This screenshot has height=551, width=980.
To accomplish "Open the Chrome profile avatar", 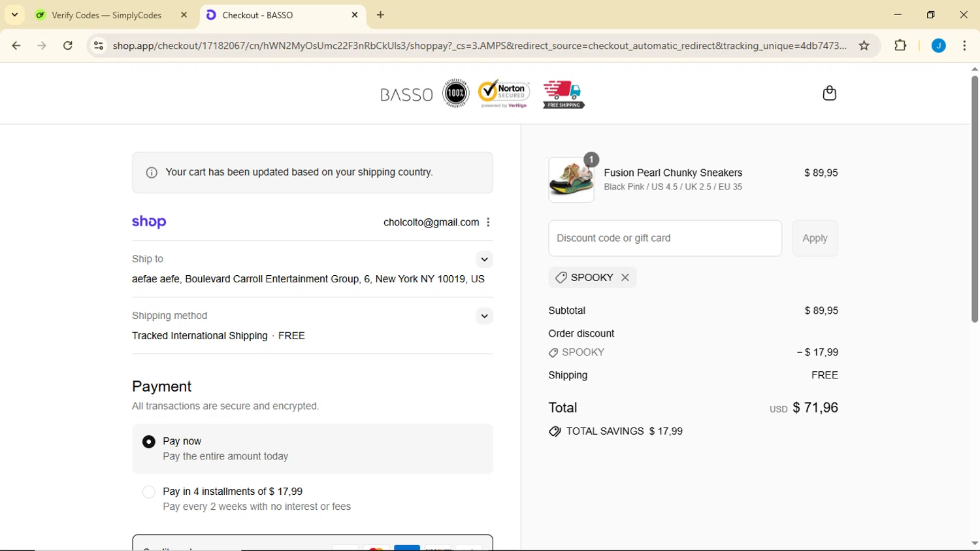I will pyautogui.click(x=939, y=46).
